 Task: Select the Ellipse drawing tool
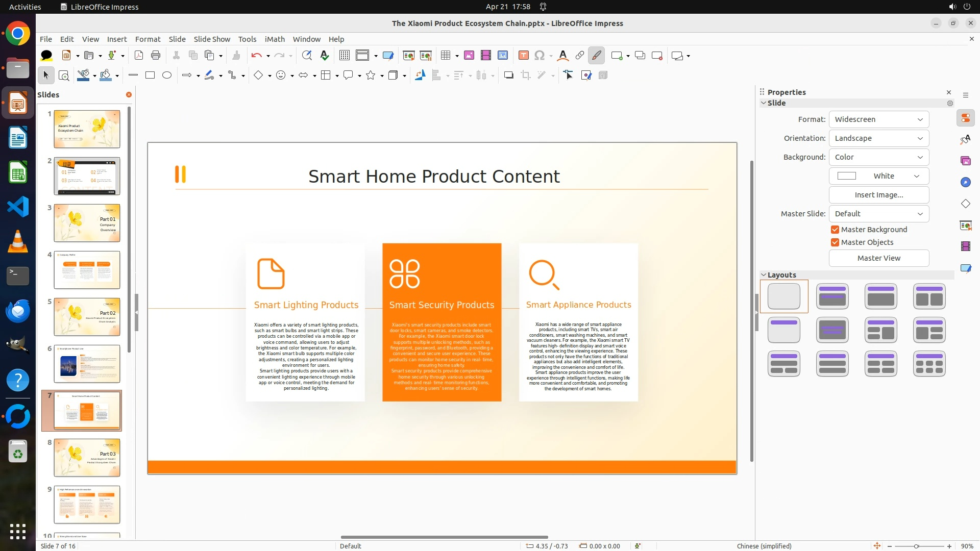(167, 76)
